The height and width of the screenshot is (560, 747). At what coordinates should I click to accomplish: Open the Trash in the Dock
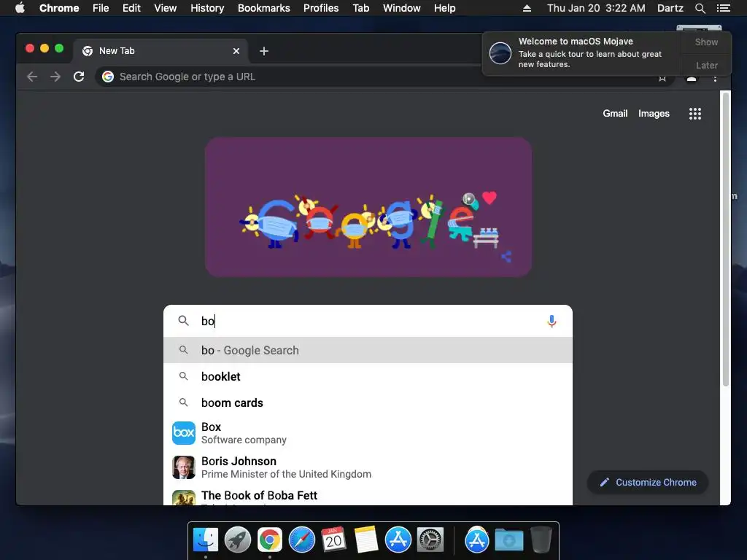tap(541, 540)
